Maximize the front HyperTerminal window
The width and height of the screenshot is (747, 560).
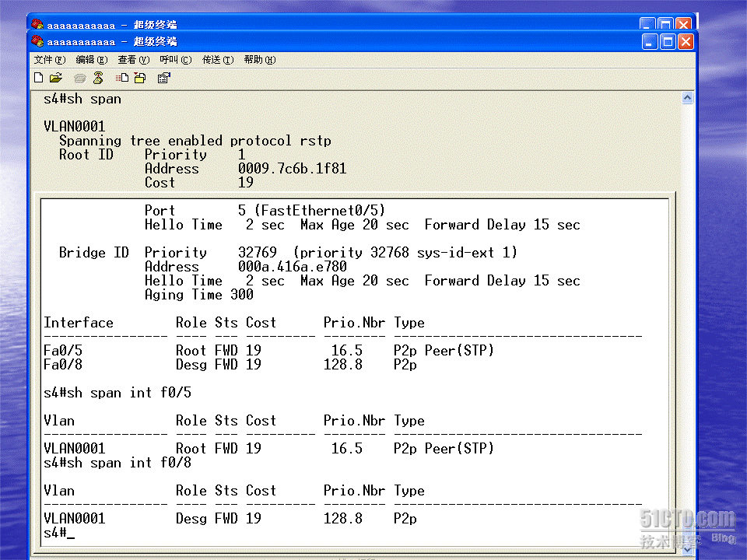(668, 42)
